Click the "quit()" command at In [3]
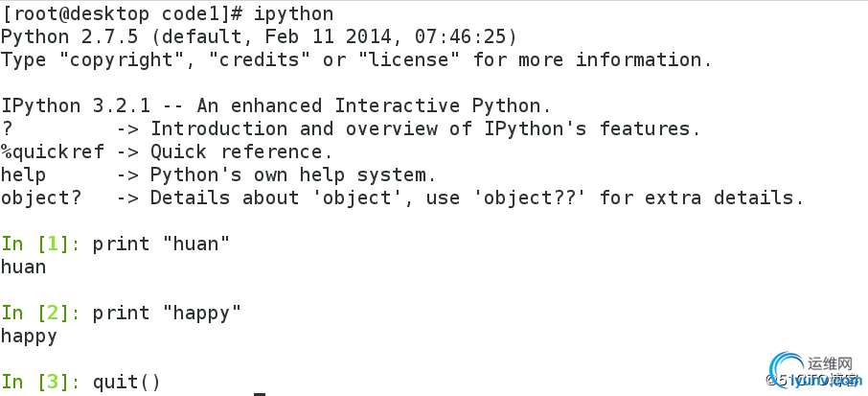Viewport: 868px width, 396px height. [x=126, y=382]
